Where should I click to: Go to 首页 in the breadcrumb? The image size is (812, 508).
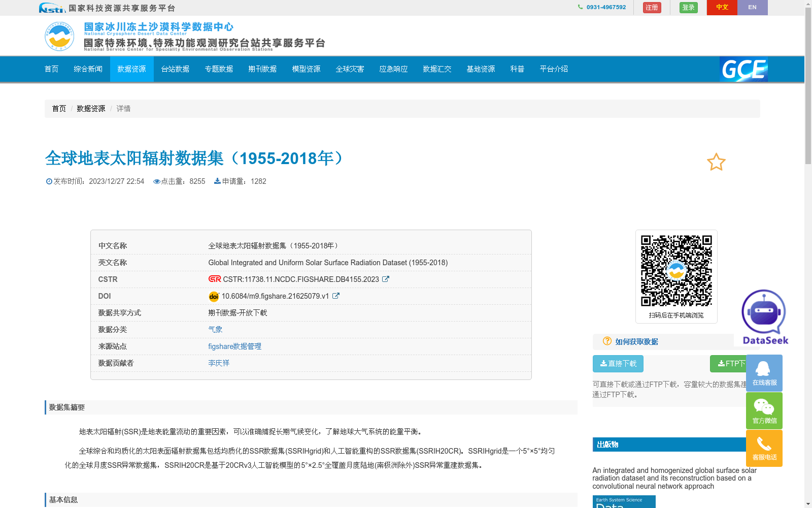59,108
